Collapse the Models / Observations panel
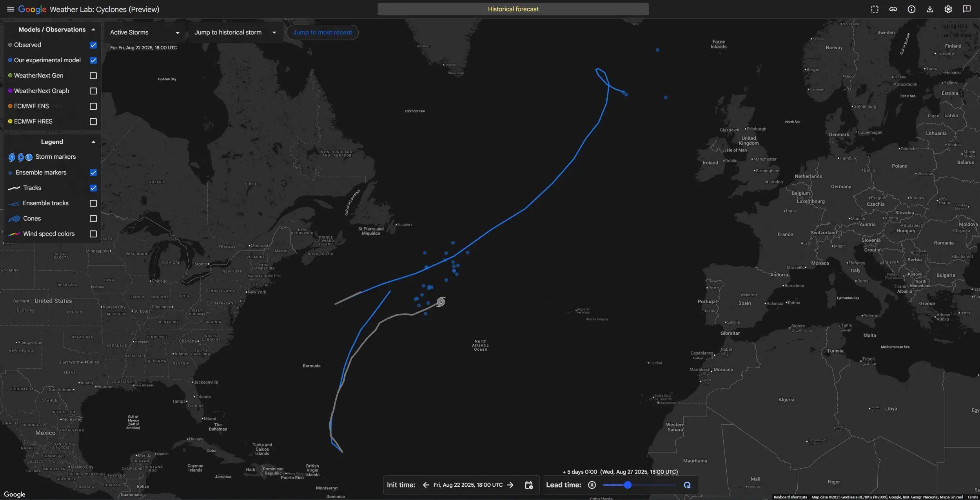 [93, 30]
